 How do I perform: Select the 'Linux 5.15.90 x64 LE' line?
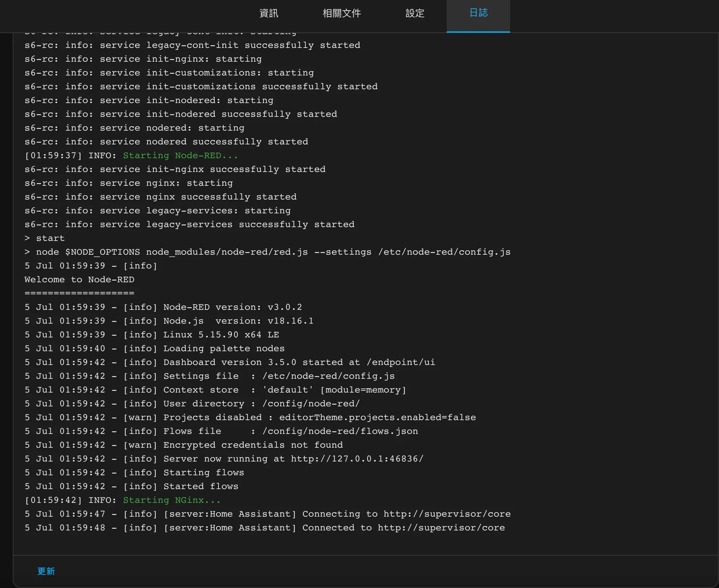(x=152, y=335)
